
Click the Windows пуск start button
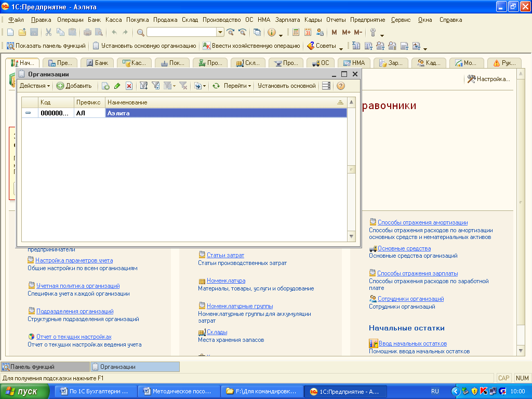tap(24, 392)
